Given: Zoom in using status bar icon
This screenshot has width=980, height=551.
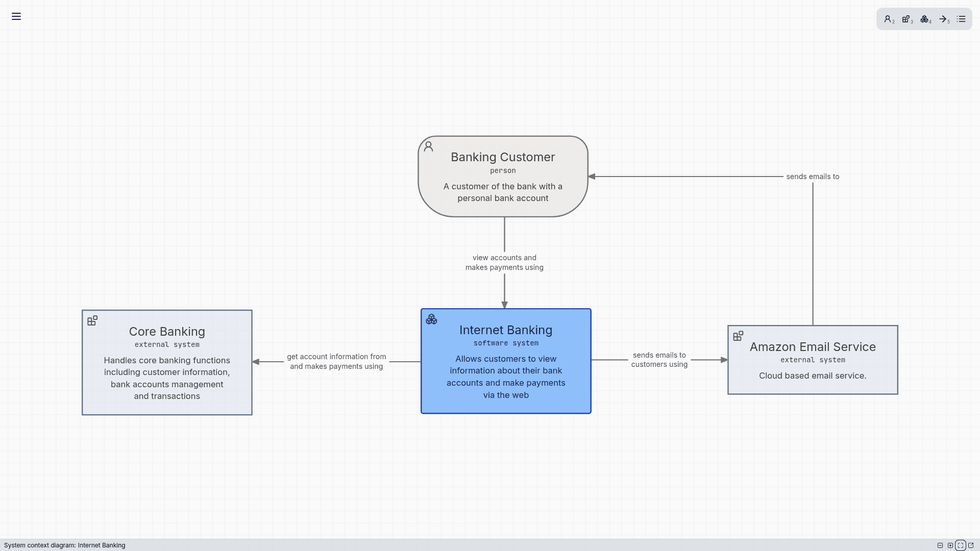Looking at the screenshot, I should pyautogui.click(x=950, y=545).
